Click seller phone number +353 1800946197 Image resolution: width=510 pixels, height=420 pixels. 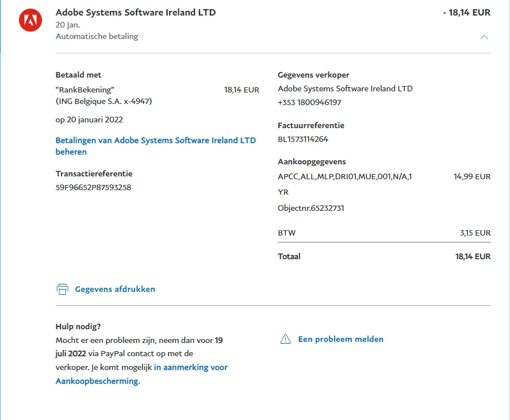[309, 102]
